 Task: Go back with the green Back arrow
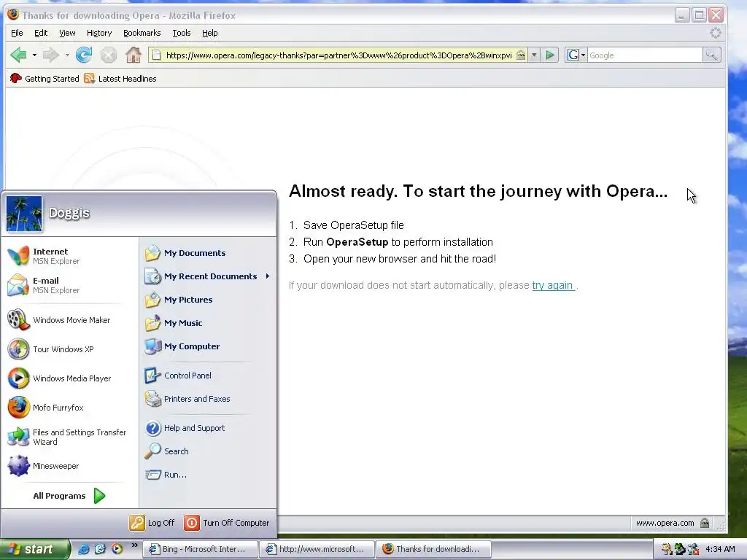(x=18, y=55)
